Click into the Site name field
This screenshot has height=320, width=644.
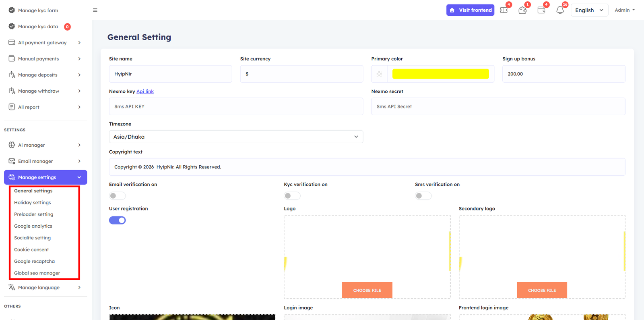(x=170, y=74)
